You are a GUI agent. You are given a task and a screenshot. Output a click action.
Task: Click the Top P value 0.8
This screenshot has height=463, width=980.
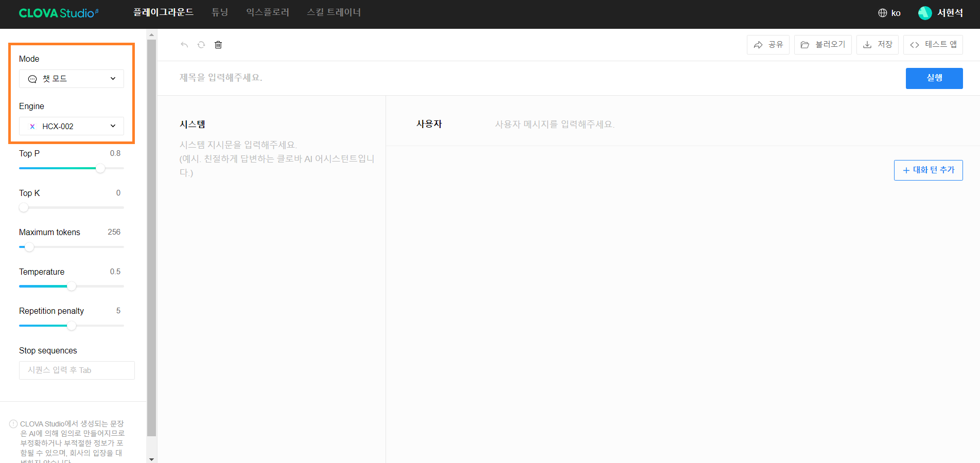point(115,153)
